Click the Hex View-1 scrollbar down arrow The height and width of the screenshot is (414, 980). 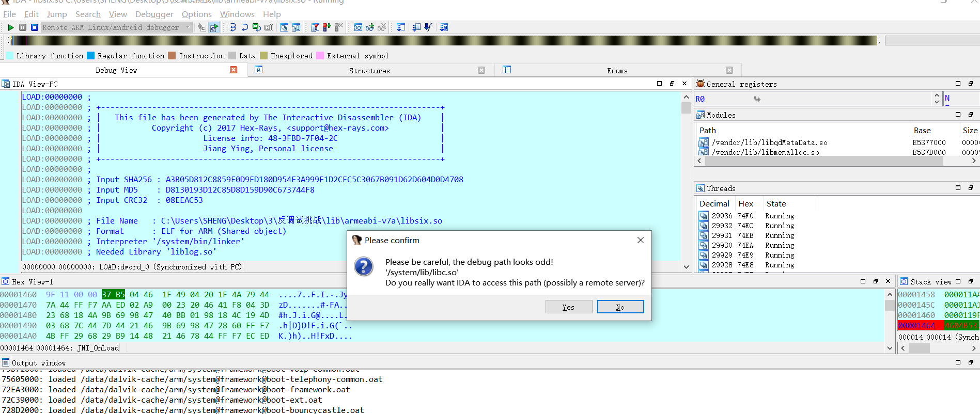pos(890,348)
